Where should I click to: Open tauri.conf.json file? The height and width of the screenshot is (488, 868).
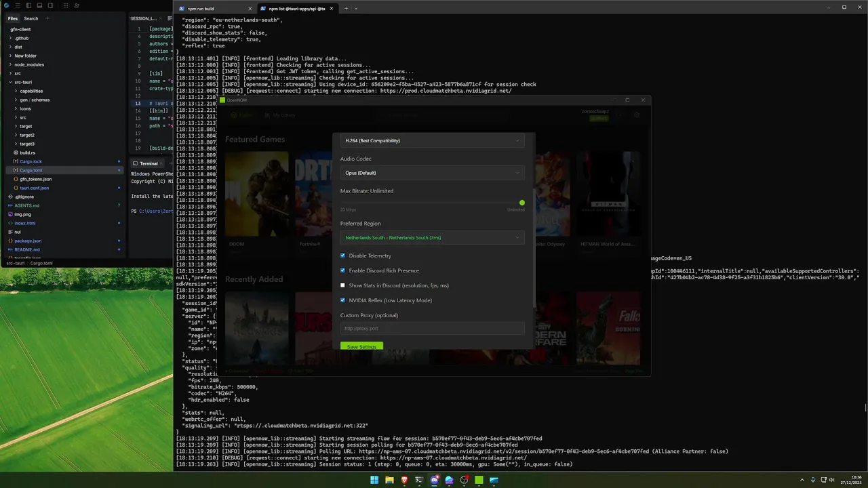tap(65, 188)
